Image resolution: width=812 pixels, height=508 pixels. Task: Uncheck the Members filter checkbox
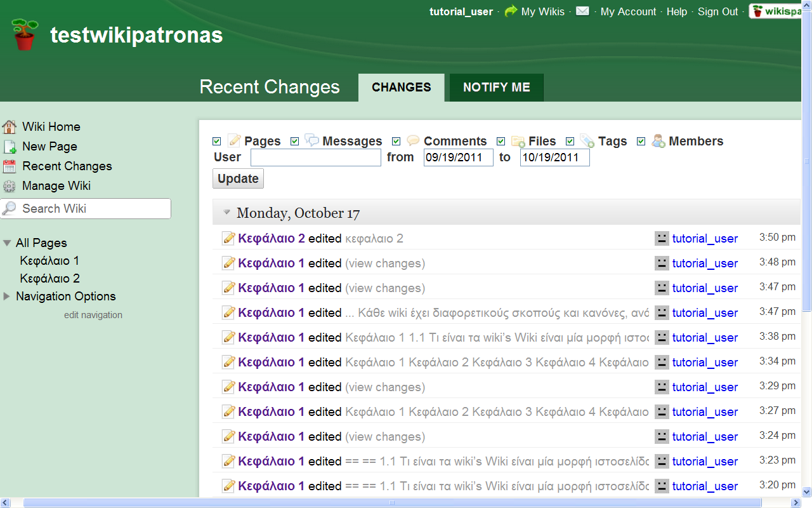click(641, 141)
